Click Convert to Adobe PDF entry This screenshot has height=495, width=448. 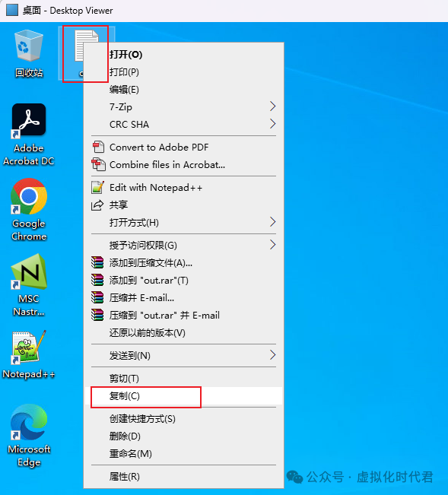point(184,147)
